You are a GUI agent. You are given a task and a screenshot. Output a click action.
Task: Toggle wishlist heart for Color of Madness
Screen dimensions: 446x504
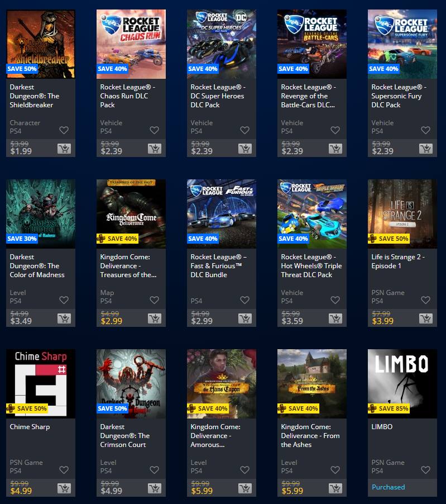pyautogui.click(x=64, y=300)
